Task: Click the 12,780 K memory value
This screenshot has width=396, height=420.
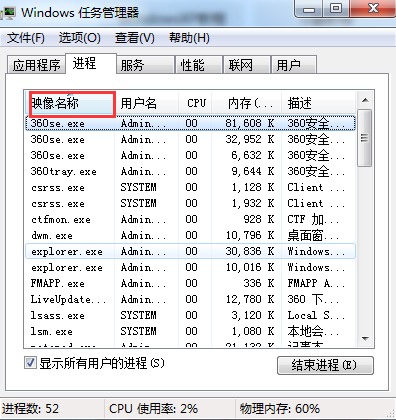Action: 250,299
